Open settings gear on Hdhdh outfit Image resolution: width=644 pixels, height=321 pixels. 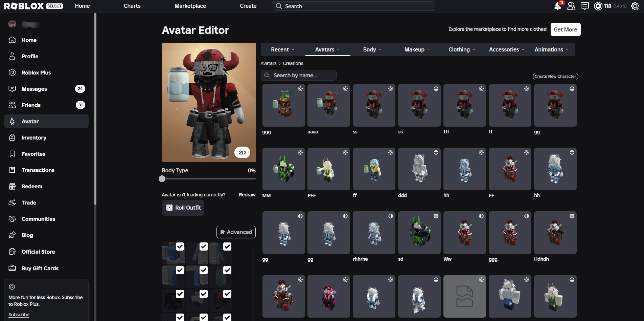(572, 216)
